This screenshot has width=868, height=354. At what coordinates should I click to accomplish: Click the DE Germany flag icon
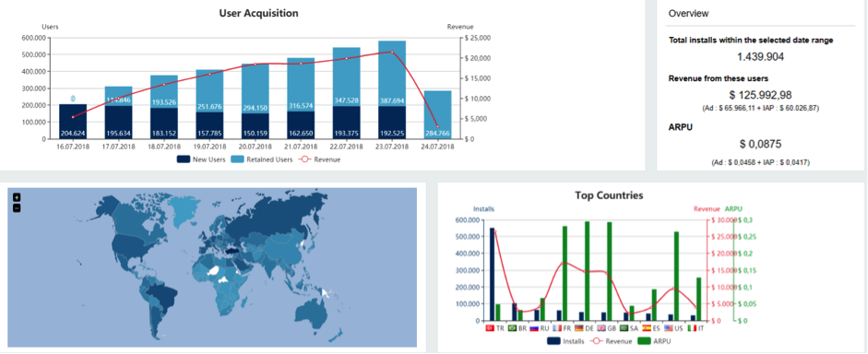point(579,328)
